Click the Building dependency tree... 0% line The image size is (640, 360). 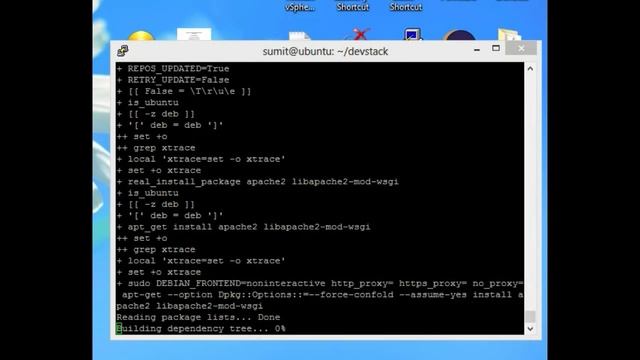click(x=201, y=329)
